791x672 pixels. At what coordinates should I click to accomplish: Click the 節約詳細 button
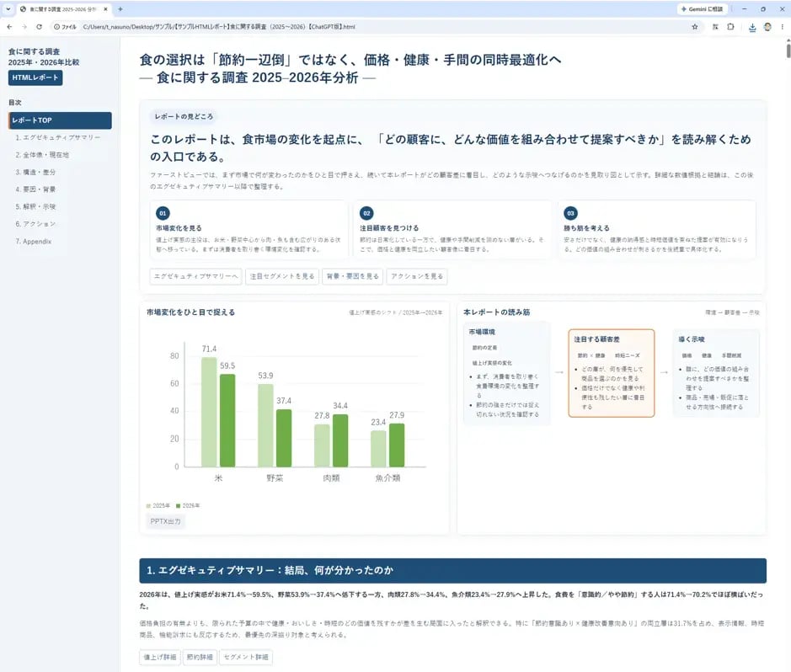[x=200, y=657]
